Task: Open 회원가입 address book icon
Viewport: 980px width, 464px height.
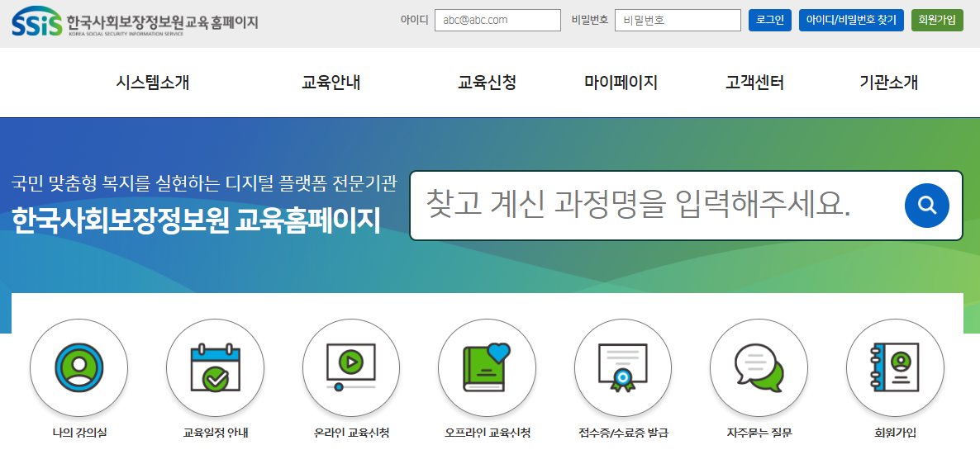Action: [895, 368]
